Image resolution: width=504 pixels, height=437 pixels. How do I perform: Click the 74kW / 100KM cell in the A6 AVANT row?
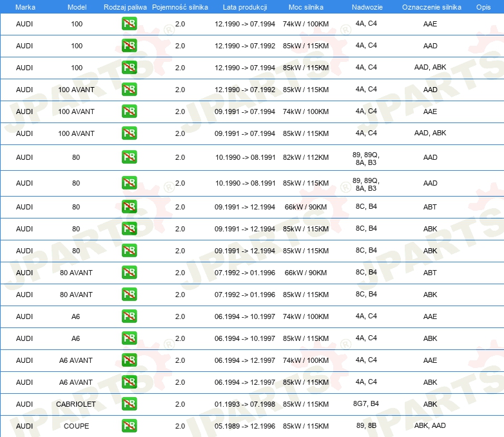305,360
